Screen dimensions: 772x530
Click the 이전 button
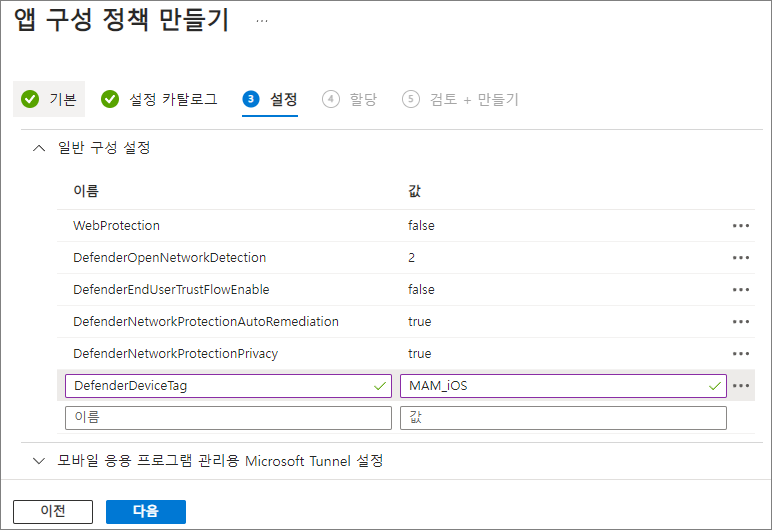53,511
